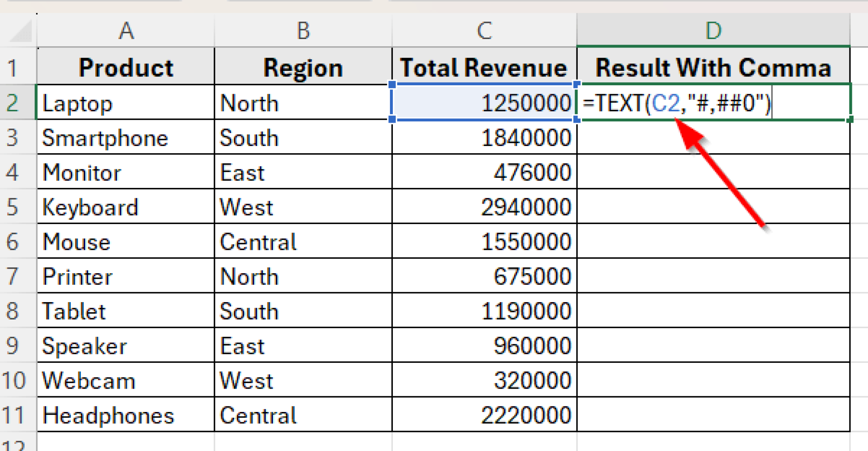Click the cell showing 2220000

tap(484, 415)
